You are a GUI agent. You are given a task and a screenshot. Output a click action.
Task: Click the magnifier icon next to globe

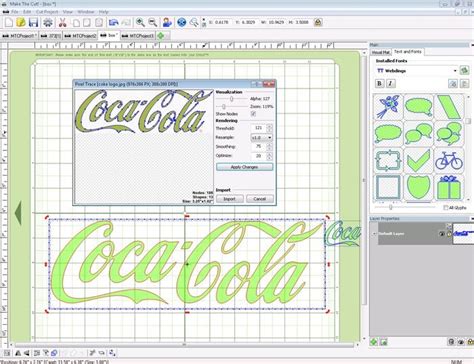click(x=194, y=23)
